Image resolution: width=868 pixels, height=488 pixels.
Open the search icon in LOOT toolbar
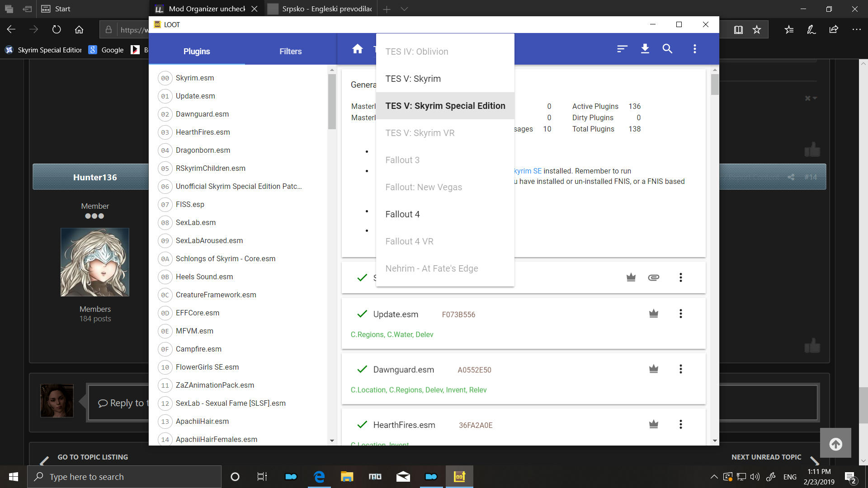pyautogui.click(x=667, y=49)
